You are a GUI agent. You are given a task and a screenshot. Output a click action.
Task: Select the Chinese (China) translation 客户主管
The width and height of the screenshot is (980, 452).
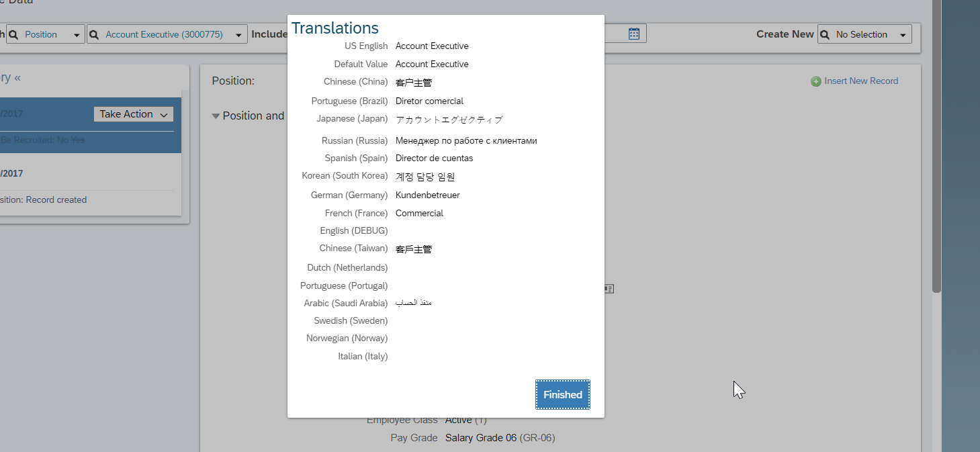[x=414, y=83]
